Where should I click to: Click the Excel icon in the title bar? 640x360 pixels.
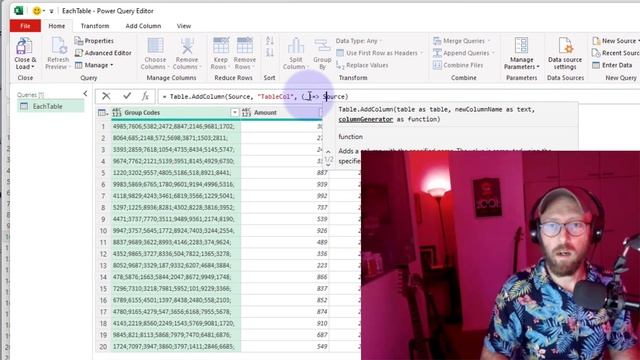(18, 11)
